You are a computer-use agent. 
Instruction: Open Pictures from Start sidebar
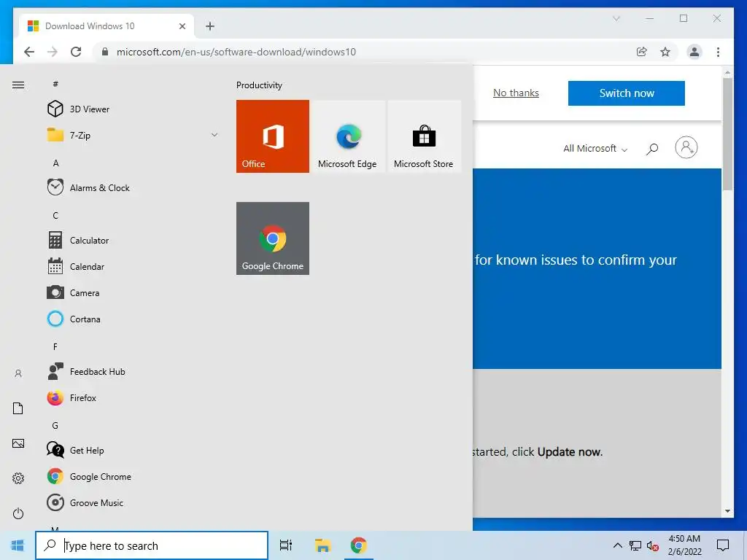18,443
